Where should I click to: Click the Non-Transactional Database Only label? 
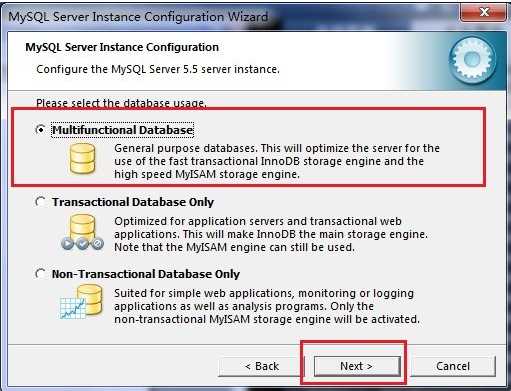point(146,274)
